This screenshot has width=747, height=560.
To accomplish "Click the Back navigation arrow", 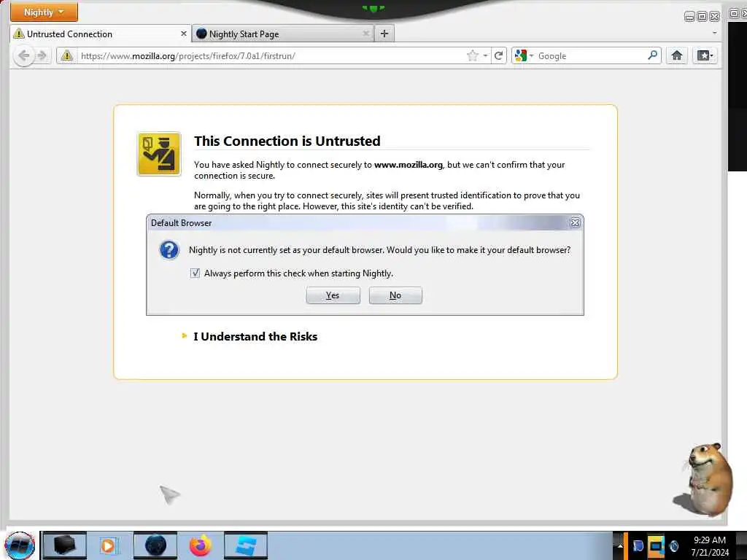I will [x=23, y=55].
